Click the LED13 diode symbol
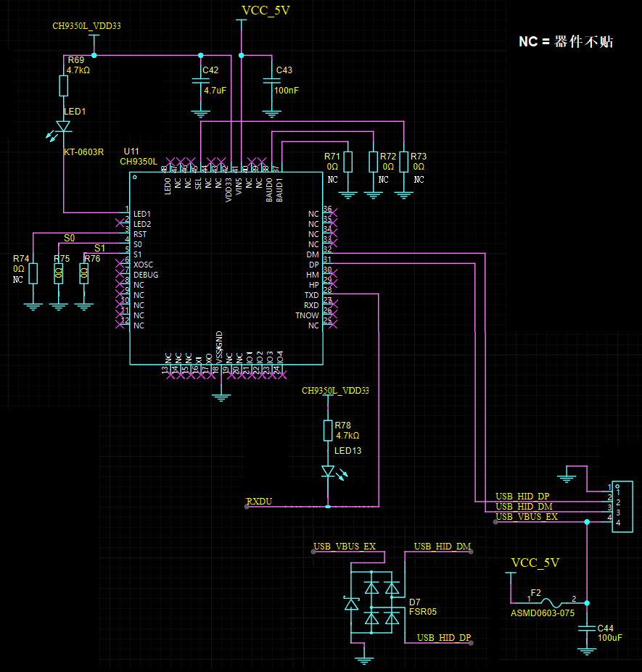Image resolution: width=642 pixels, height=672 pixels. (x=328, y=473)
